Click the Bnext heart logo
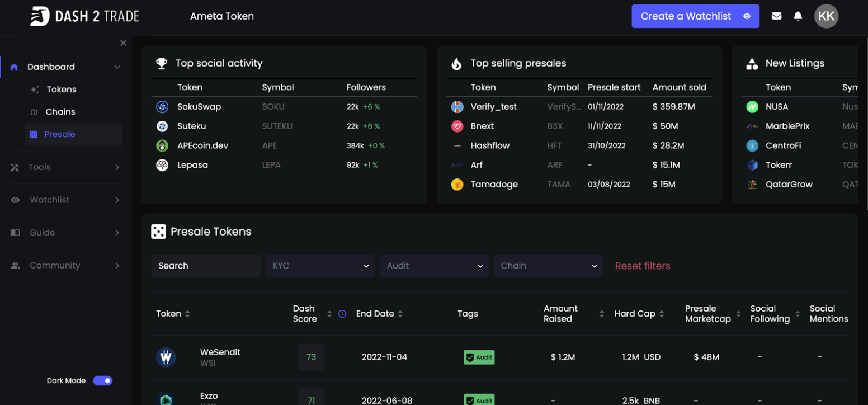 457,126
